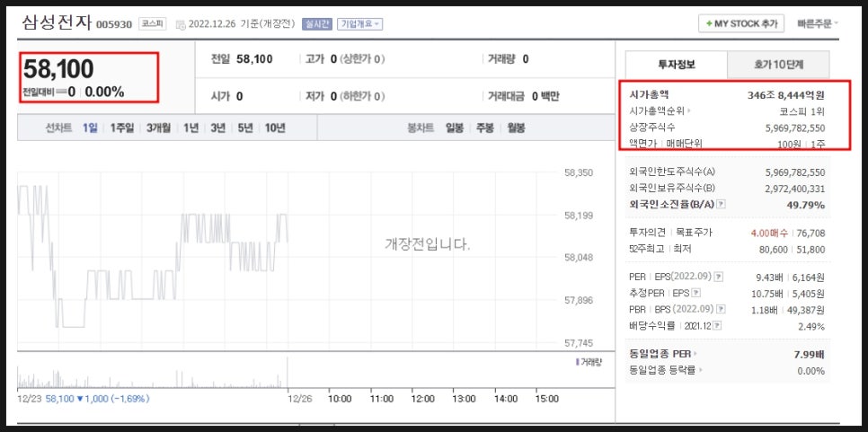Click help icon next to 배당수익률 2021.12
This screenshot has width=868, height=432.
click(x=717, y=326)
